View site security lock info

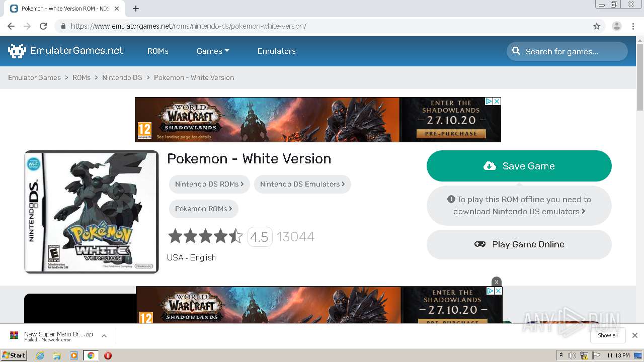coord(63,26)
